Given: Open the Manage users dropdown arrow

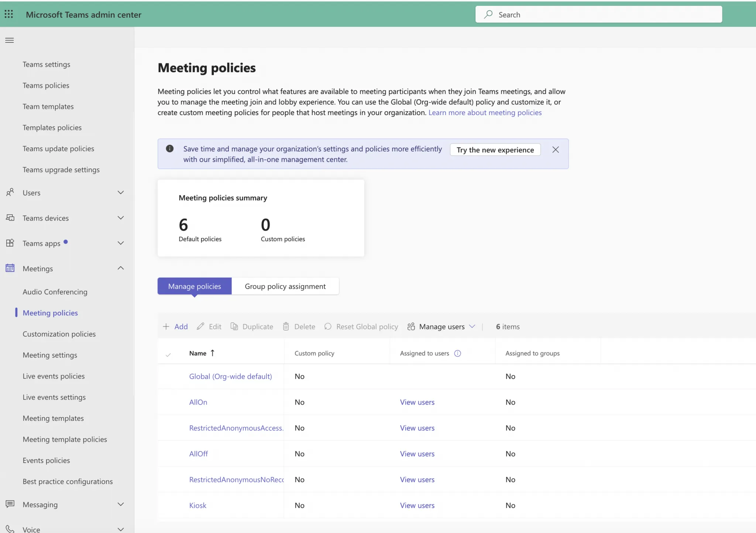Looking at the screenshot, I should [472, 326].
